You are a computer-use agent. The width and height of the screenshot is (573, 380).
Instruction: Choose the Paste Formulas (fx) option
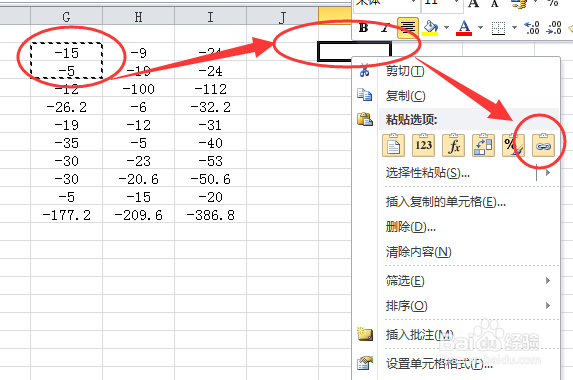(454, 145)
